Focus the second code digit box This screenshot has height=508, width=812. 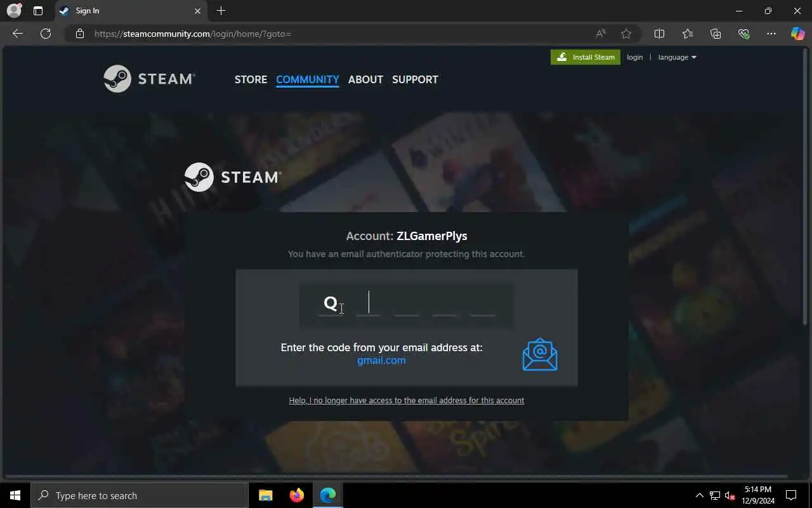point(369,304)
